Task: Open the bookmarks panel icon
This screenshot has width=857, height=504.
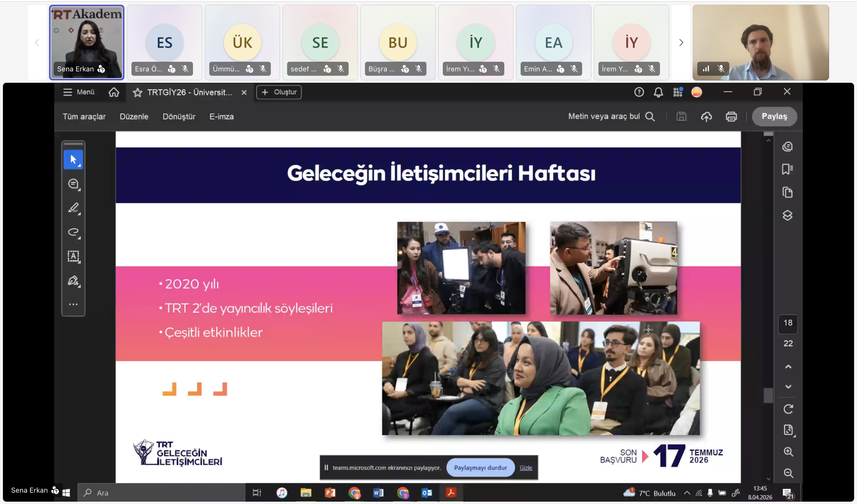Action: pyautogui.click(x=787, y=169)
